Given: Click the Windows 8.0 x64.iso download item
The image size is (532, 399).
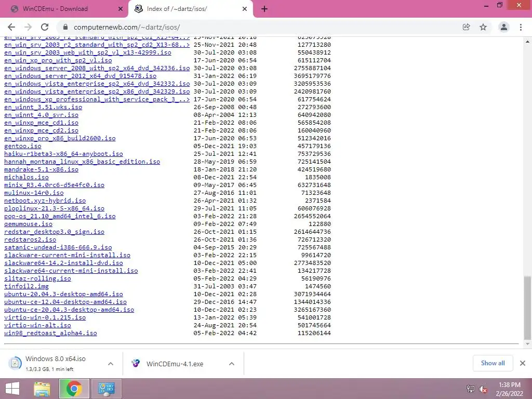Looking at the screenshot, I should (x=55, y=363).
